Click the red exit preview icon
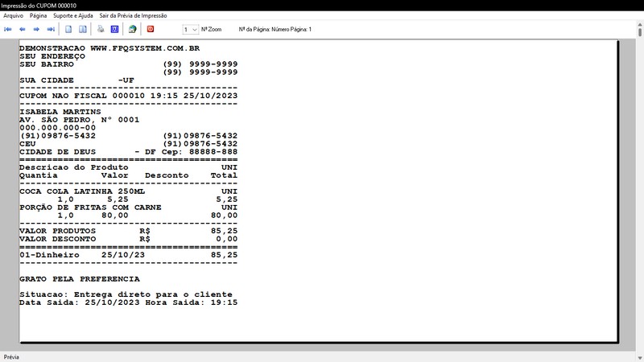This screenshot has height=362, width=644. [151, 29]
